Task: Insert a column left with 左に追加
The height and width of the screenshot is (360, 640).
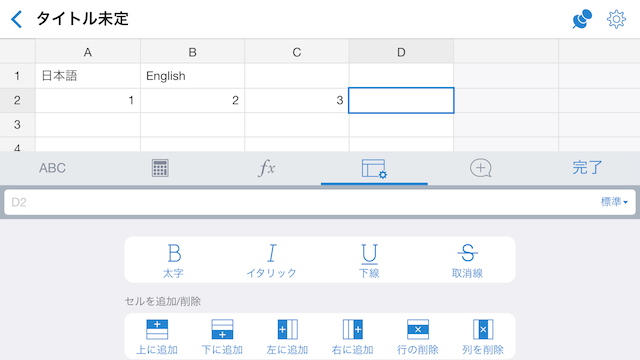Action: (287, 337)
